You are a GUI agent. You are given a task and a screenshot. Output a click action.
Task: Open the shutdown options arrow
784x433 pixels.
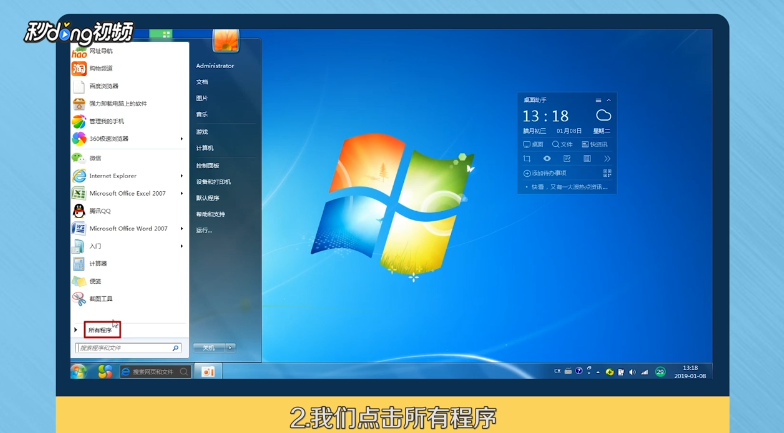[230, 348]
